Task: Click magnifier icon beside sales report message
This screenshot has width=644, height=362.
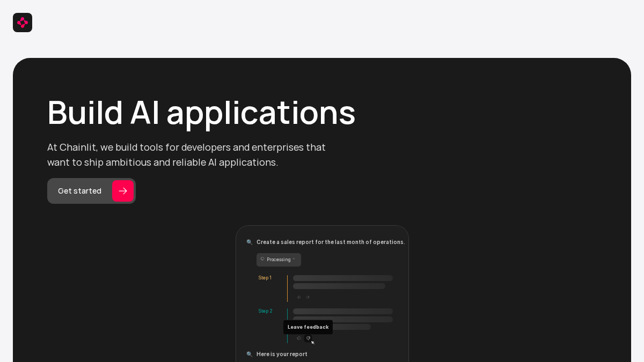Action: click(x=250, y=242)
